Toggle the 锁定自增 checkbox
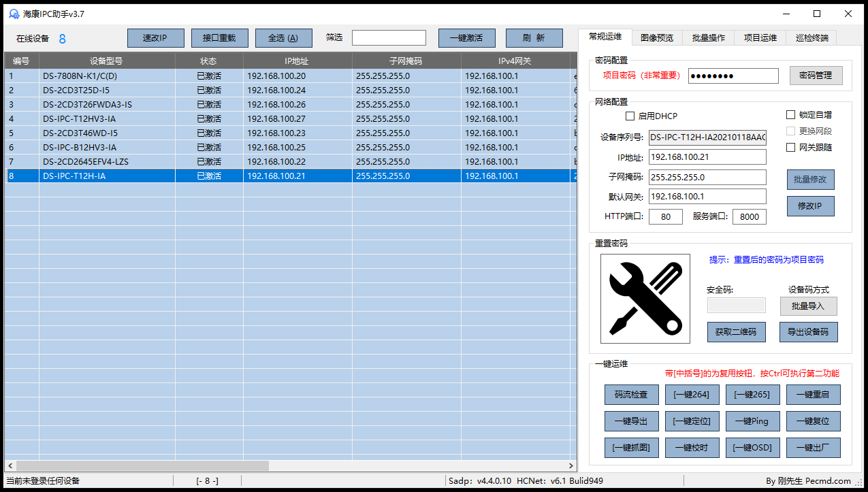868x492 pixels. pos(790,115)
